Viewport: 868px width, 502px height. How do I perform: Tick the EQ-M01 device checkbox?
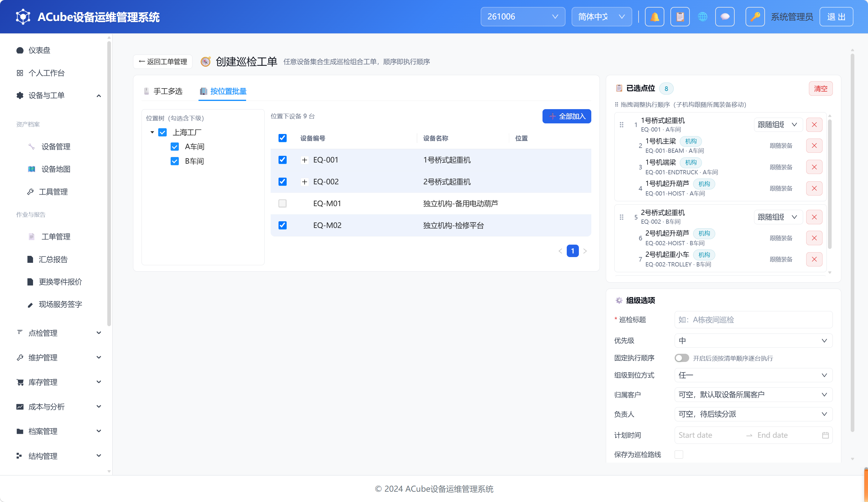[x=282, y=203]
